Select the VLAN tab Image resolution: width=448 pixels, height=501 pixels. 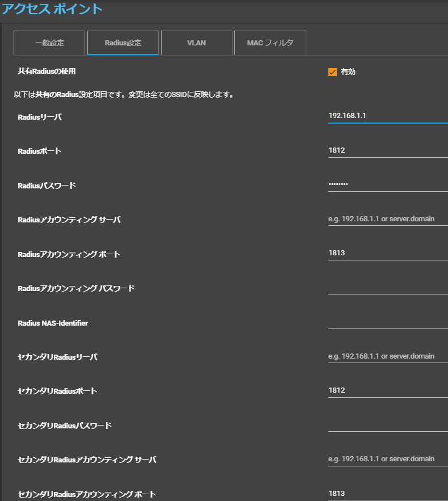[197, 43]
